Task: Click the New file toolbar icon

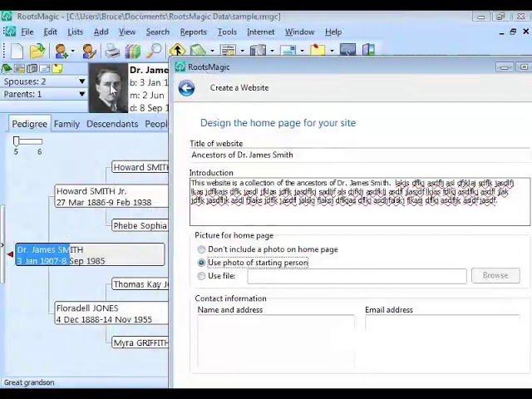Action: point(17,51)
